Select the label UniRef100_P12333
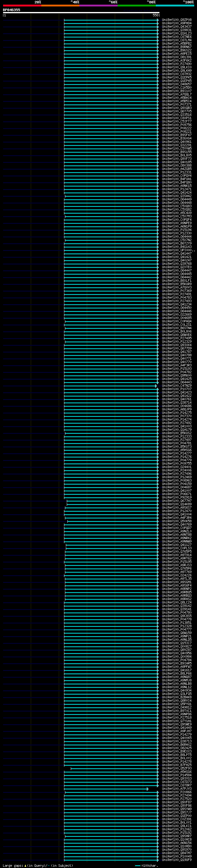This screenshot has width=197, height=868. pos(176,436)
